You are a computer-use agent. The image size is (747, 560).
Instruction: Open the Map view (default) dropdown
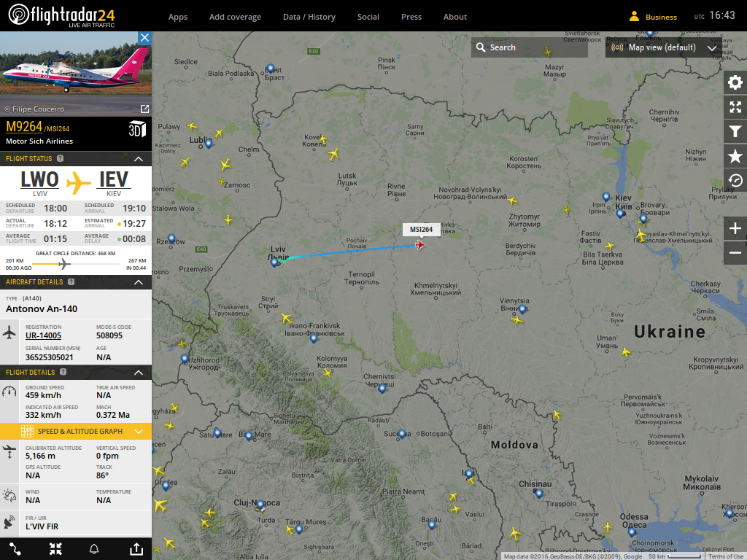[664, 47]
